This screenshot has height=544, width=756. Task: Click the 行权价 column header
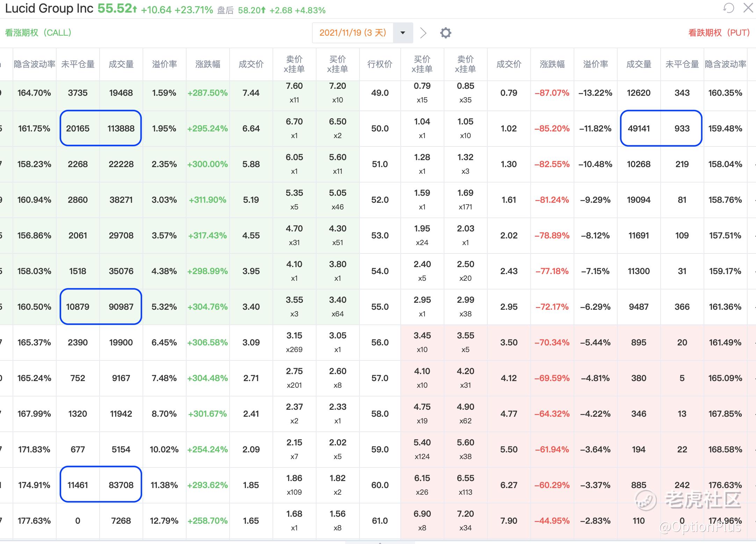[380, 64]
